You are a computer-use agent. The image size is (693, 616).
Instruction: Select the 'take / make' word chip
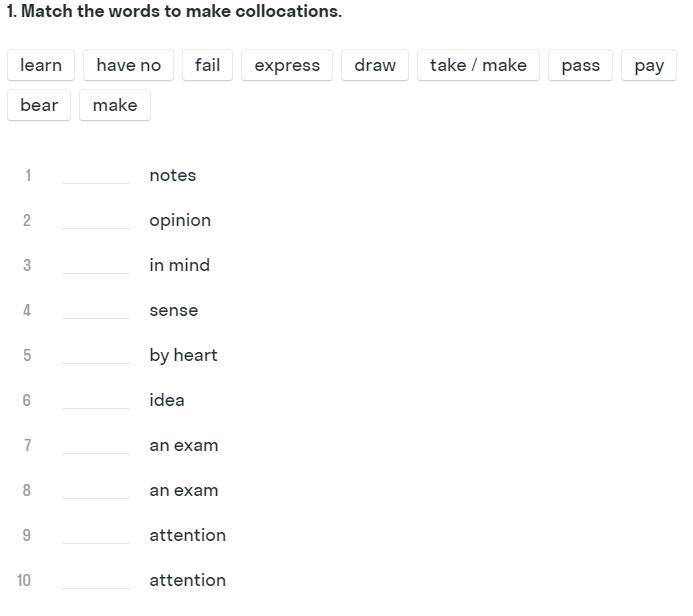click(x=478, y=65)
